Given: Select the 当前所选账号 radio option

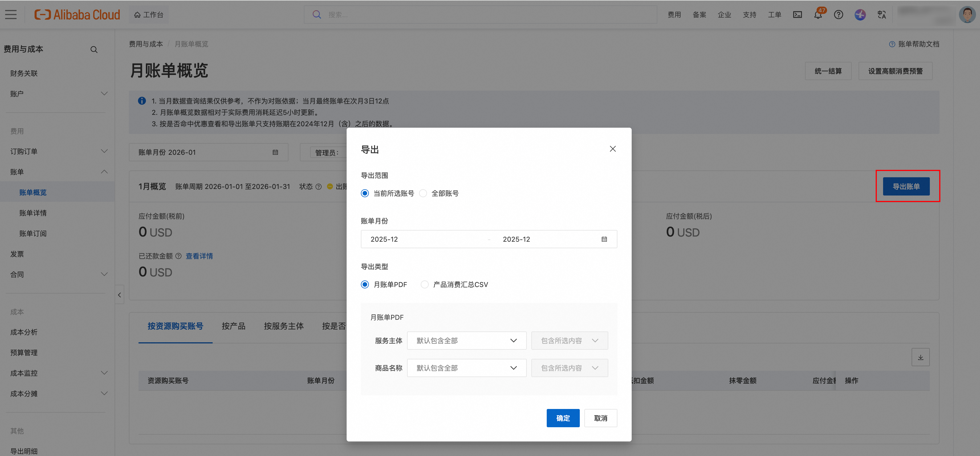Looking at the screenshot, I should [365, 193].
